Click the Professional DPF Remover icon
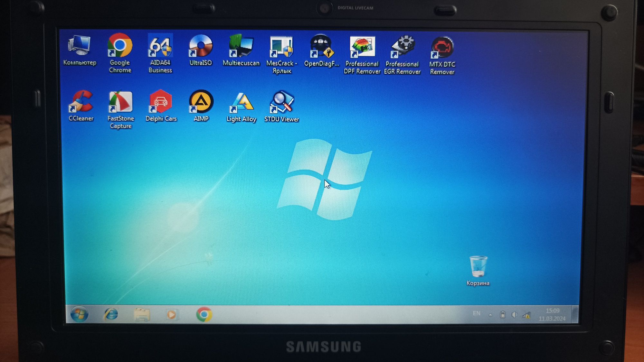 pos(362,55)
